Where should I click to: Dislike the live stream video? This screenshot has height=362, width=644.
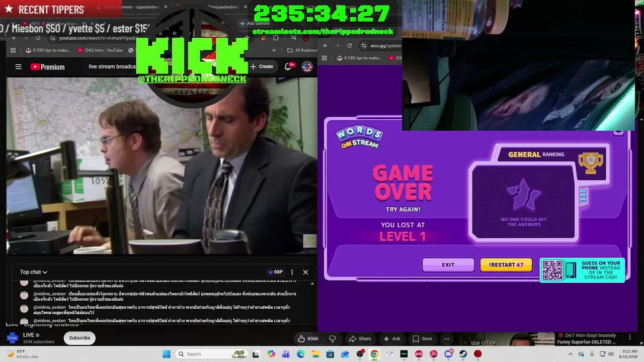coord(332,339)
